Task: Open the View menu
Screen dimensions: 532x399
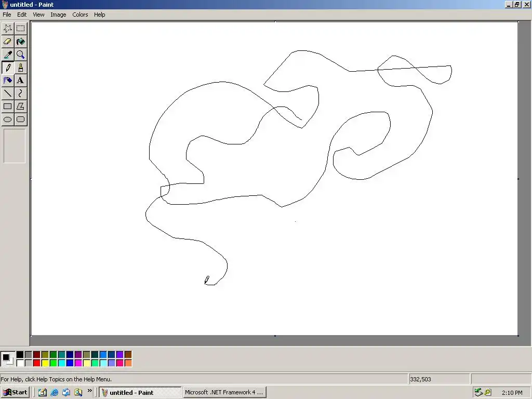Action: (x=38, y=15)
